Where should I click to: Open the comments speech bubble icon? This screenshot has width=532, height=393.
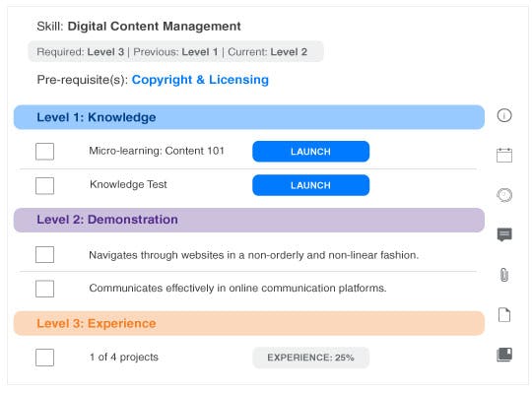tap(504, 234)
